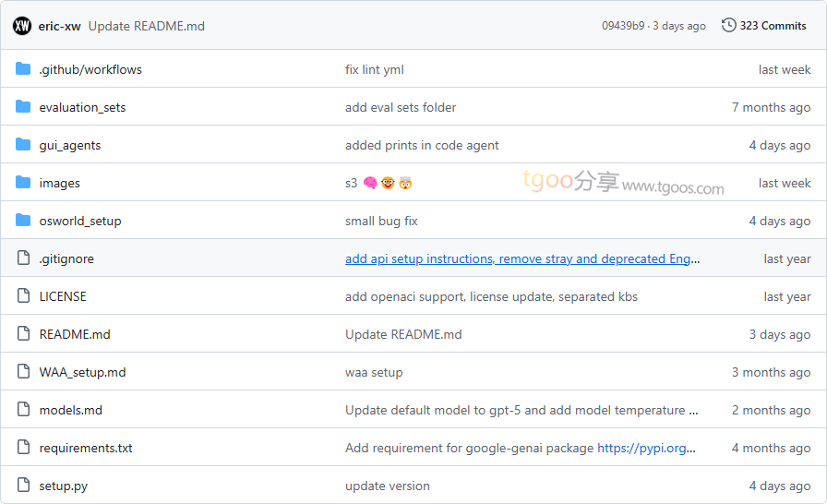Follow the pypi.org link in requirements commit
This screenshot has width=827, height=504.
[x=645, y=448]
